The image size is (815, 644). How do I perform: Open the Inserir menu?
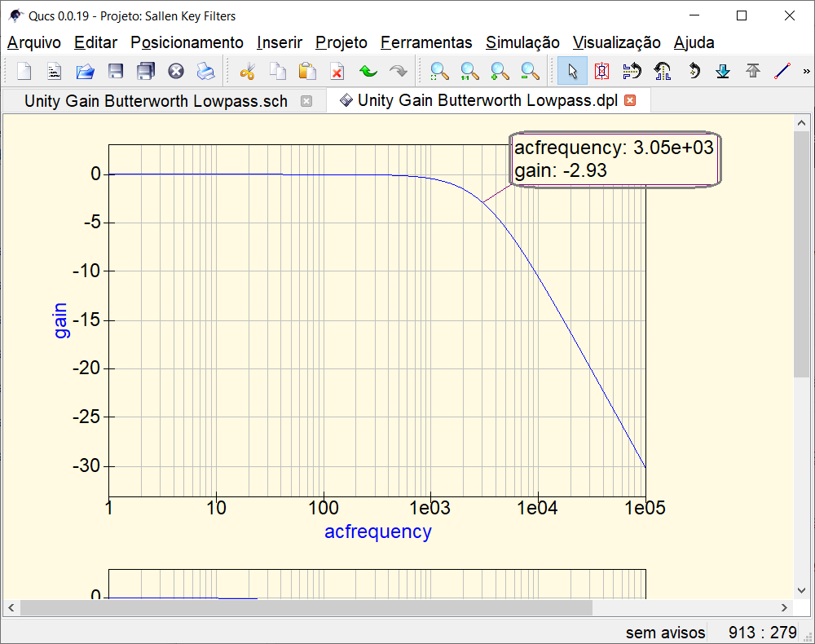point(280,42)
